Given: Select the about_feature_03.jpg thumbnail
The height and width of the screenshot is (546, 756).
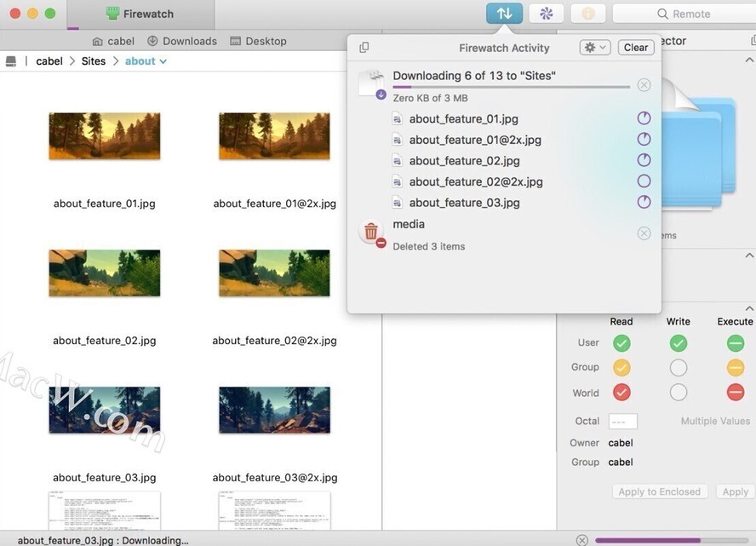Looking at the screenshot, I should pos(105,410).
